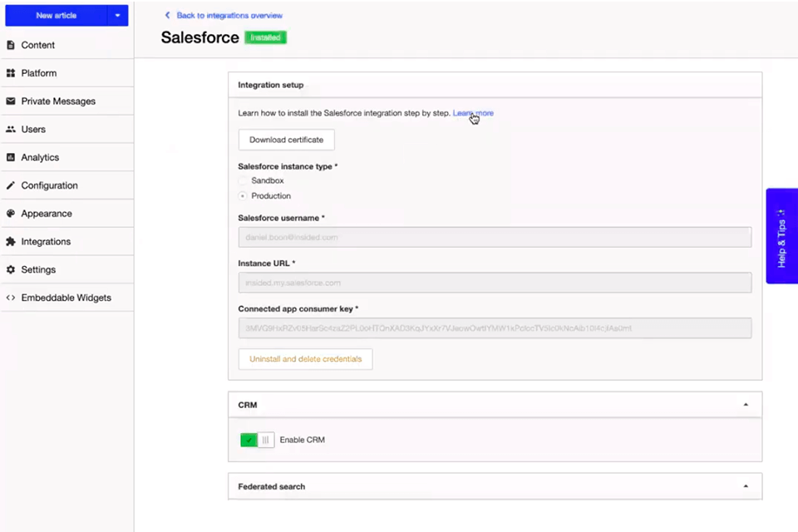Open the Help & Tips side tab
The width and height of the screenshot is (798, 532).
point(781,235)
